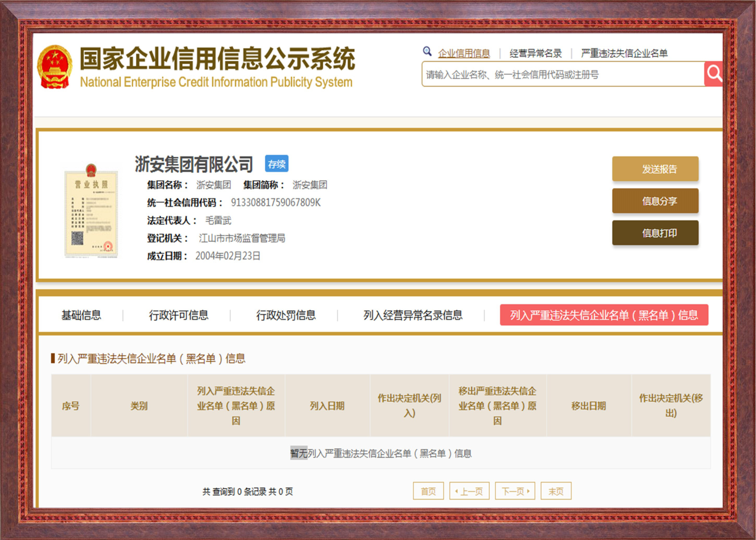Click the 集团简称 value 浙安集团
Viewport: 756px width, 540px height.
(x=310, y=185)
